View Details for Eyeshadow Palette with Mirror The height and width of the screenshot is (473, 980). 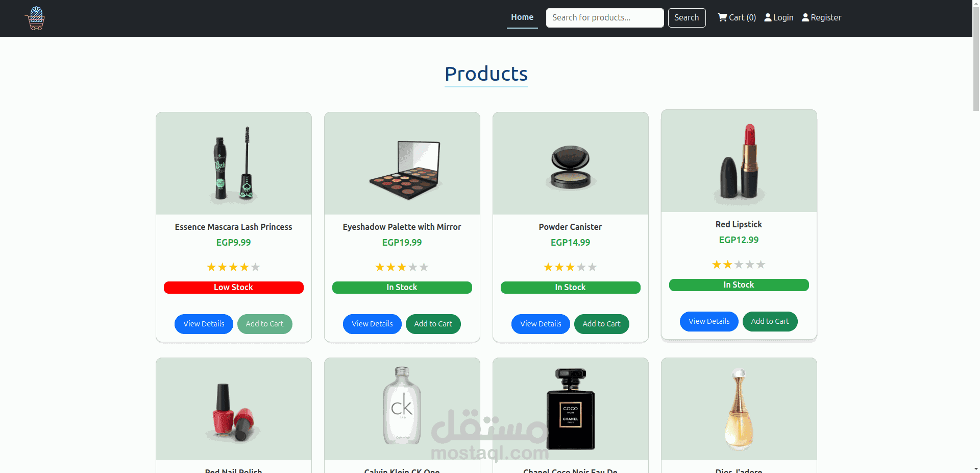pos(372,324)
